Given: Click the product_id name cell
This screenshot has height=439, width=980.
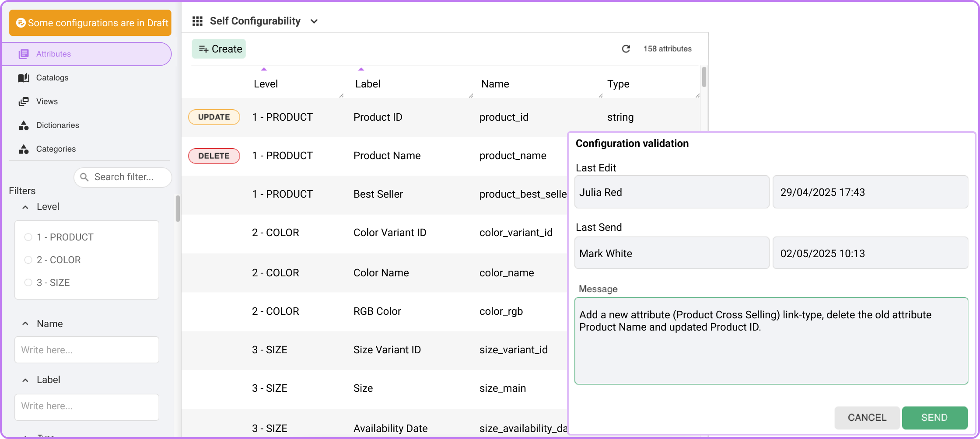Looking at the screenshot, I should coord(504,117).
